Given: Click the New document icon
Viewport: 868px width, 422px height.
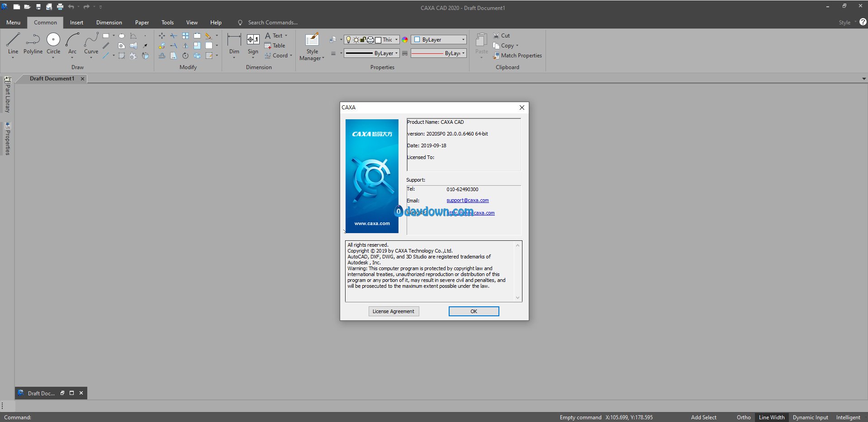Looking at the screenshot, I should (16, 7).
